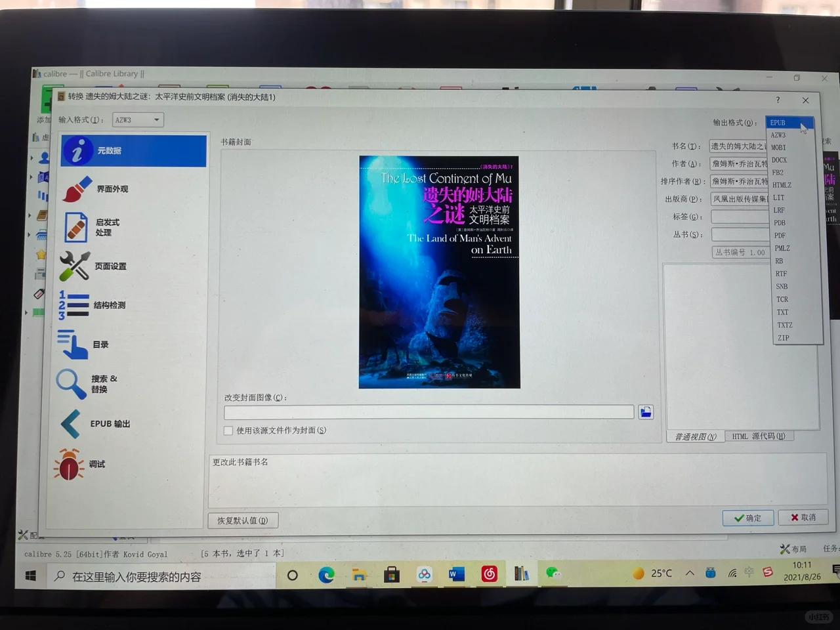Select TXT from the output format list
Image resolution: width=840 pixels, height=630 pixels.
point(782,312)
